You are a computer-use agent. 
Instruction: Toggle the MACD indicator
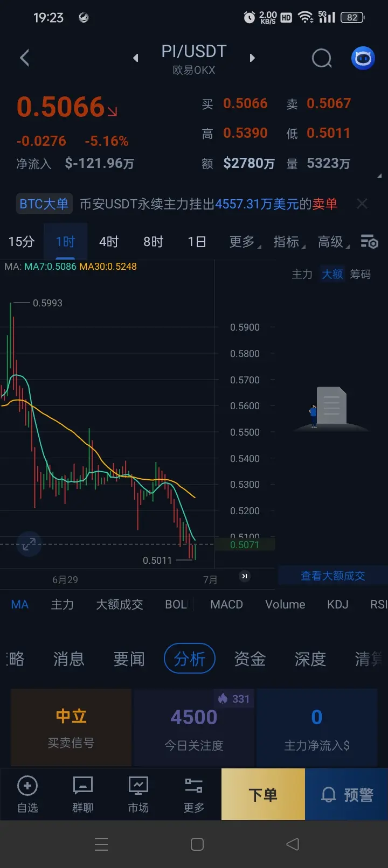(226, 604)
